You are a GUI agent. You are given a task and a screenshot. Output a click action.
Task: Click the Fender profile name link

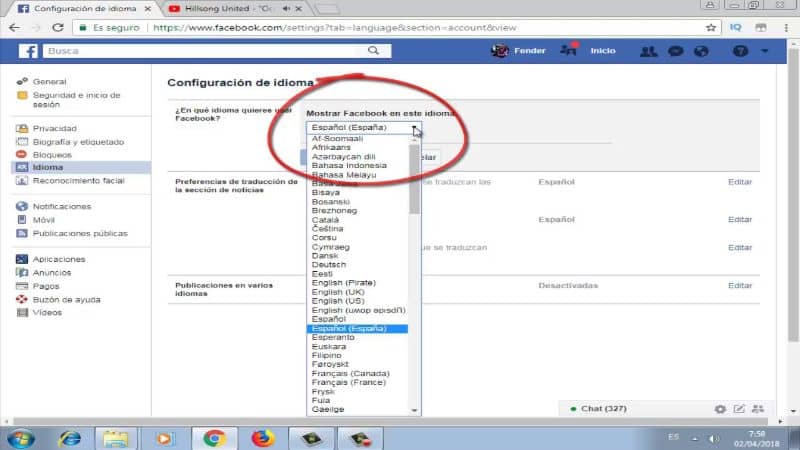[530, 51]
